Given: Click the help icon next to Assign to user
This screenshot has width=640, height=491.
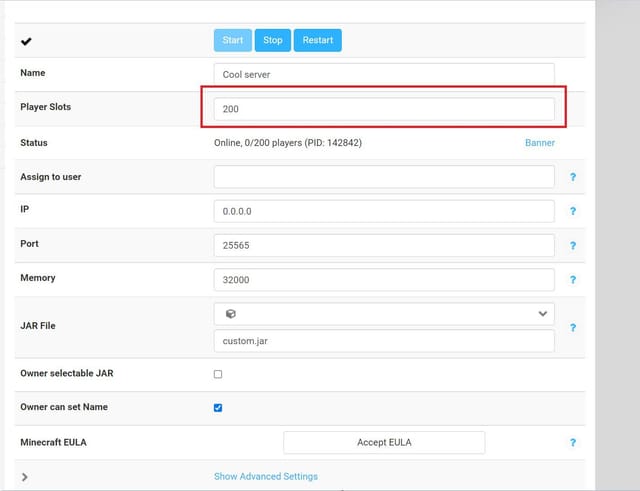Looking at the screenshot, I should 573,177.
